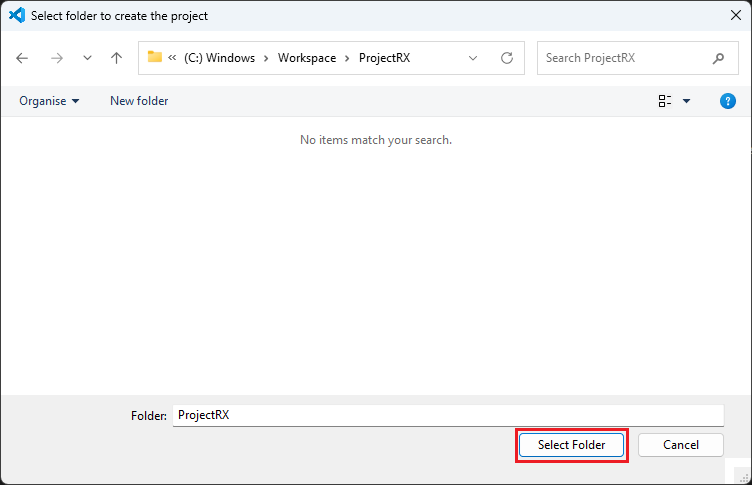Expand hidden path via double chevron
This screenshot has height=485, width=752.
(172, 58)
